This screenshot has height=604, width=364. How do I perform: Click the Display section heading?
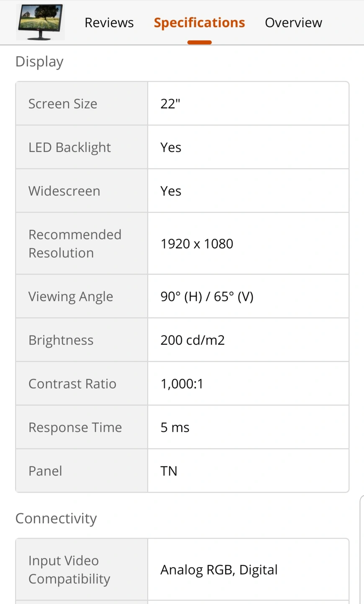tap(39, 62)
